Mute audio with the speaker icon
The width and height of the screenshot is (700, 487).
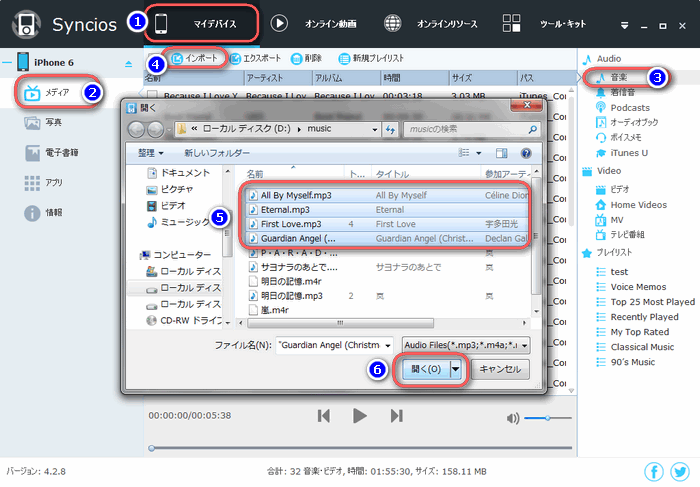pyautogui.click(x=513, y=418)
